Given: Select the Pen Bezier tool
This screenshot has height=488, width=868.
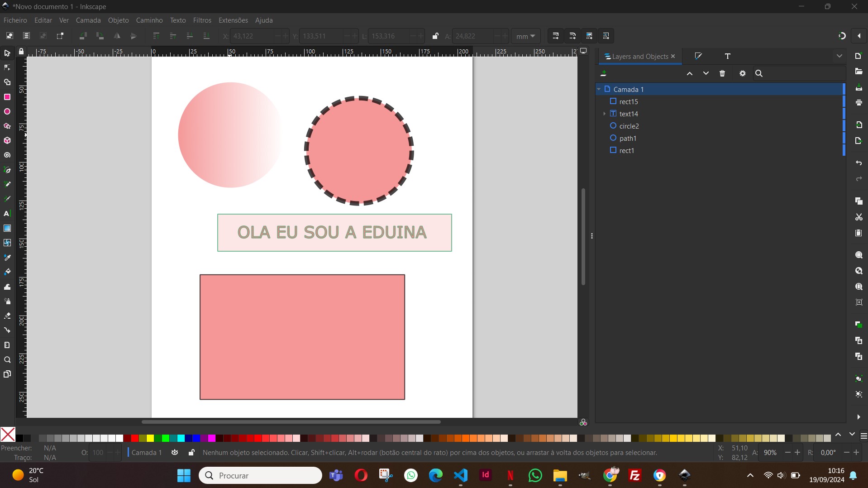Looking at the screenshot, I should [7, 170].
